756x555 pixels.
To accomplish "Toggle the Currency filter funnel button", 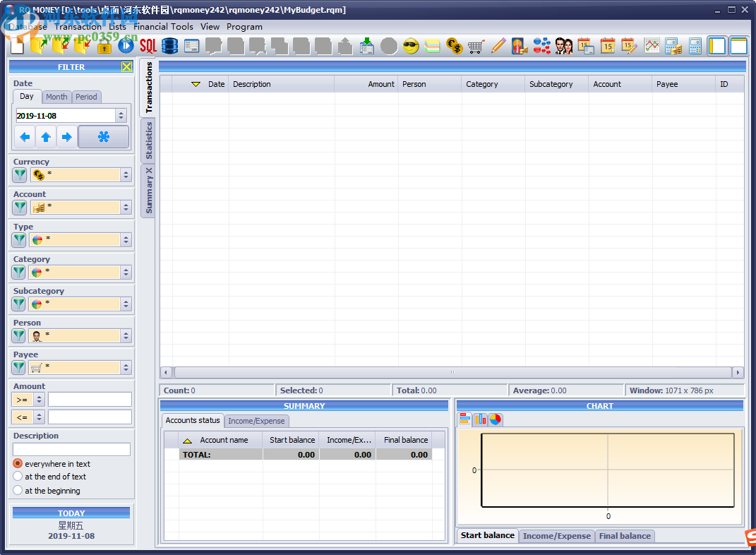I will click(20, 175).
